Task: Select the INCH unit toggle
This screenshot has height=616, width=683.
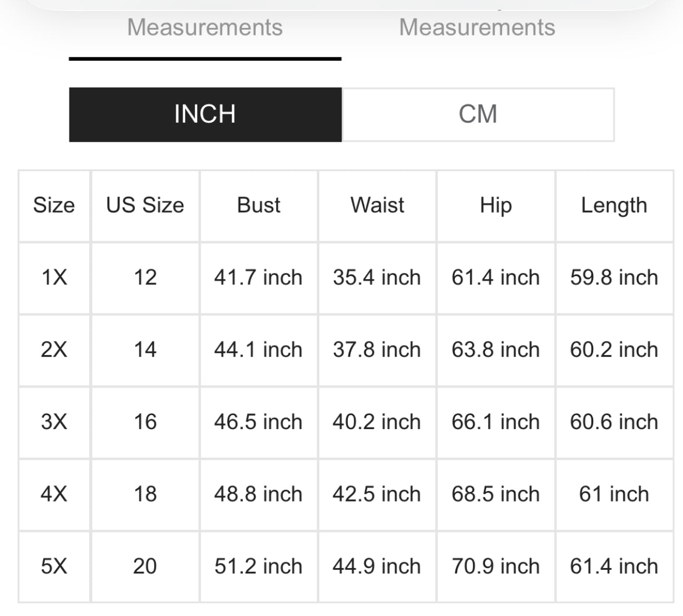Action: tap(205, 114)
